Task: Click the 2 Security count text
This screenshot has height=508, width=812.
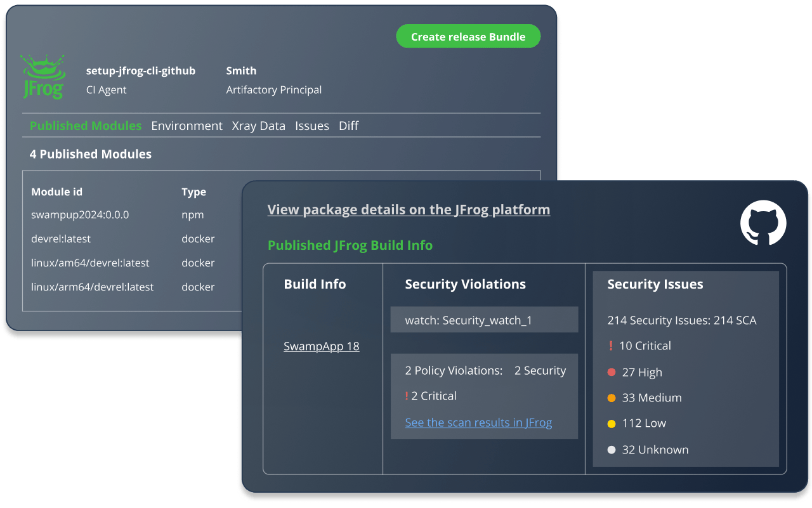Action: [540, 371]
